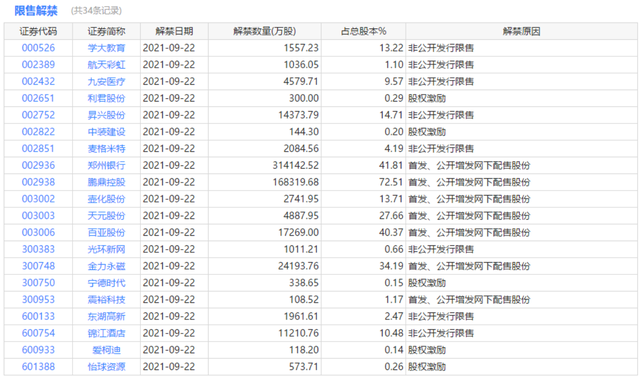Open stock code 600133 link

tap(38, 316)
